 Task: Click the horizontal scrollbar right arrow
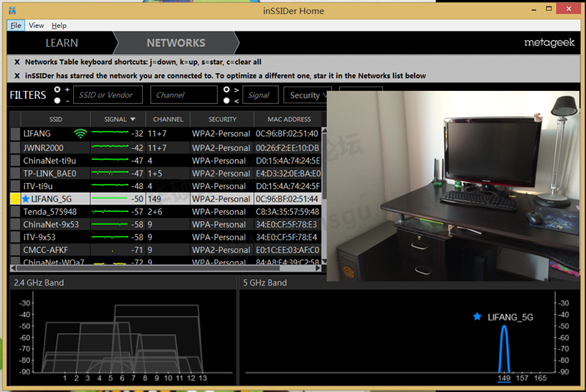coord(318,268)
